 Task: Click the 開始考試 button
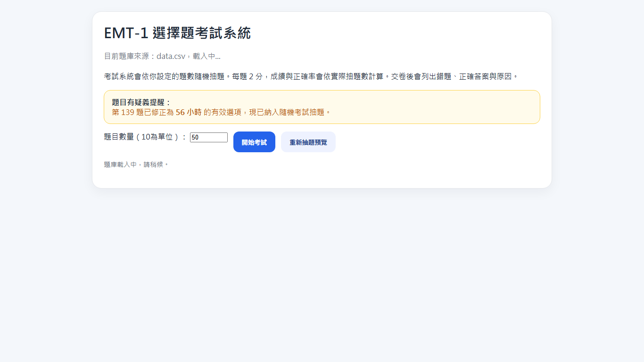coord(254,142)
